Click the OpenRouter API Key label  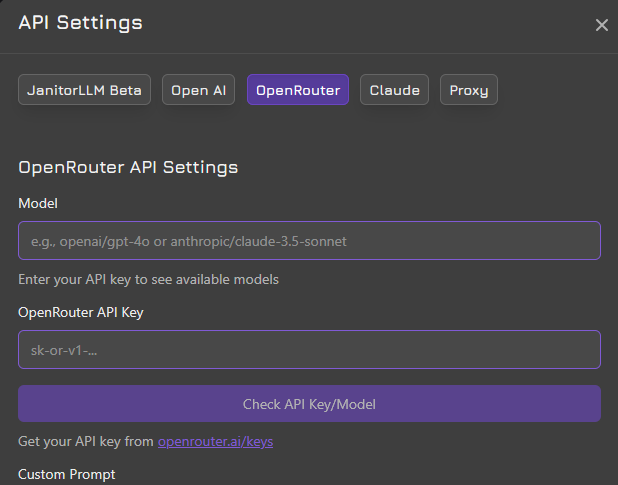click(x=81, y=312)
